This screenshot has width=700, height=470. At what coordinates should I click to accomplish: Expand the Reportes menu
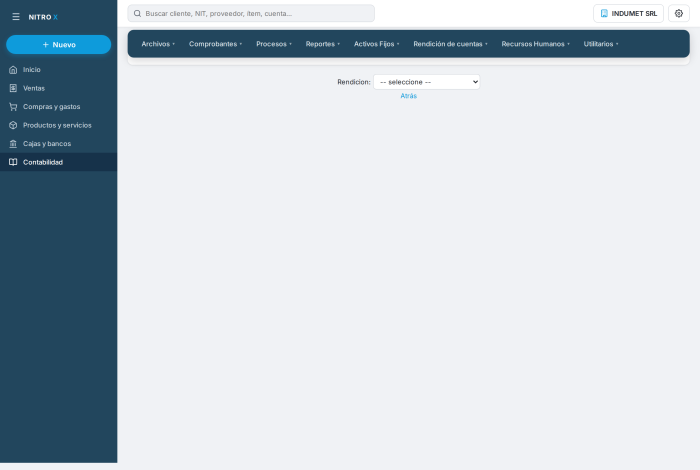click(322, 44)
